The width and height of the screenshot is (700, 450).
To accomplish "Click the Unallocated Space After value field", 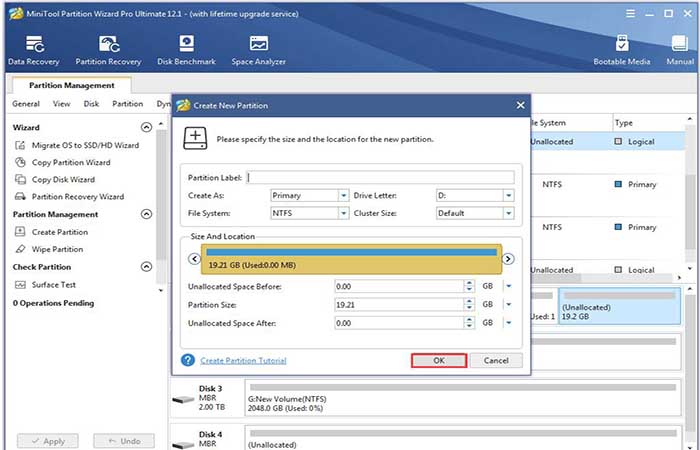I will point(399,323).
